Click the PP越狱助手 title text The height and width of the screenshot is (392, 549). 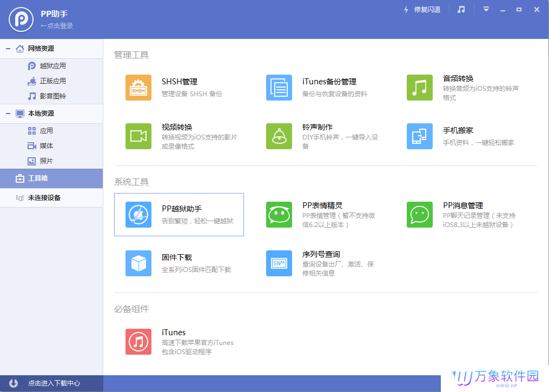182,209
